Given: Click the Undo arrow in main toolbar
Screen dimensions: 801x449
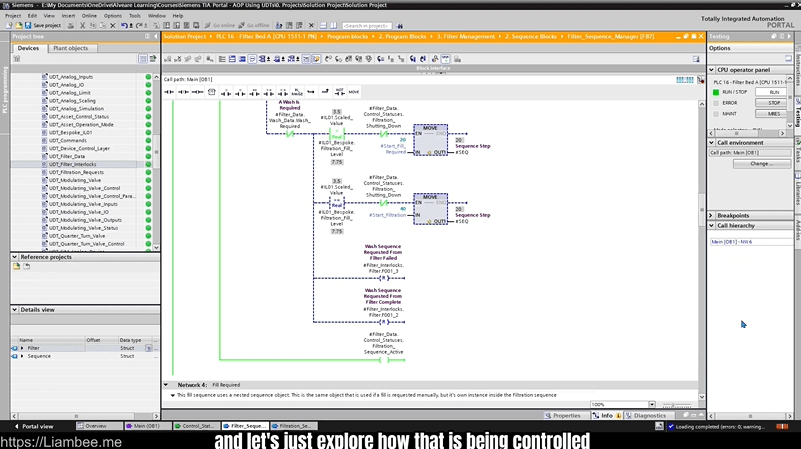Looking at the screenshot, I should [124, 25].
